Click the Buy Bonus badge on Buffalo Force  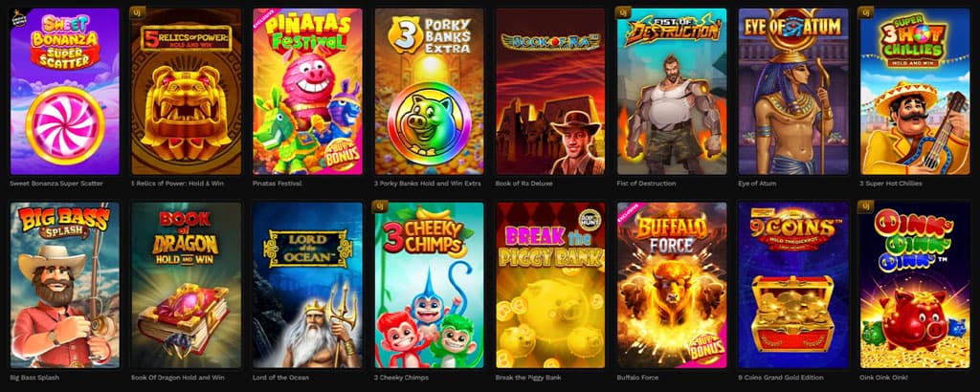[x=705, y=348]
